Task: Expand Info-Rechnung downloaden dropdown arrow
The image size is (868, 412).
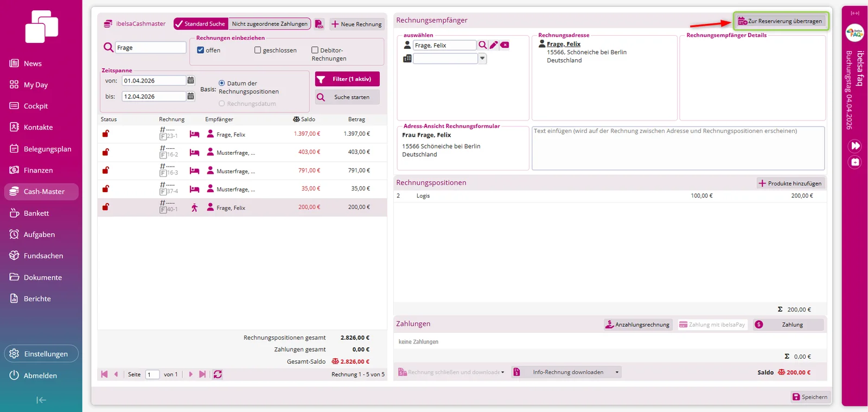Action: click(x=617, y=372)
